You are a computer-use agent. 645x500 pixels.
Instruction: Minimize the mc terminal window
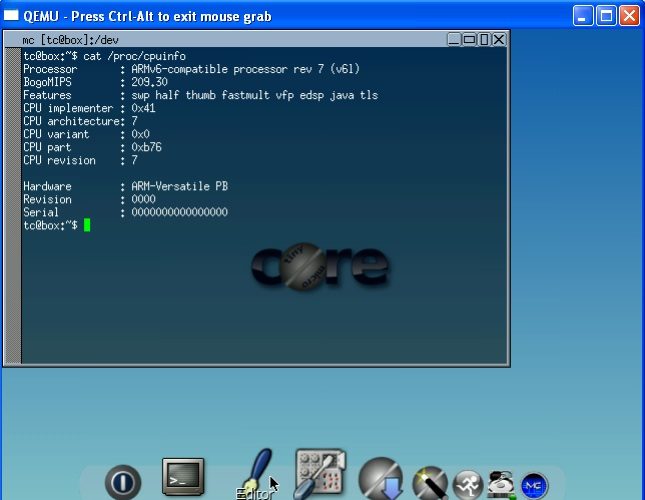[x=455, y=39]
